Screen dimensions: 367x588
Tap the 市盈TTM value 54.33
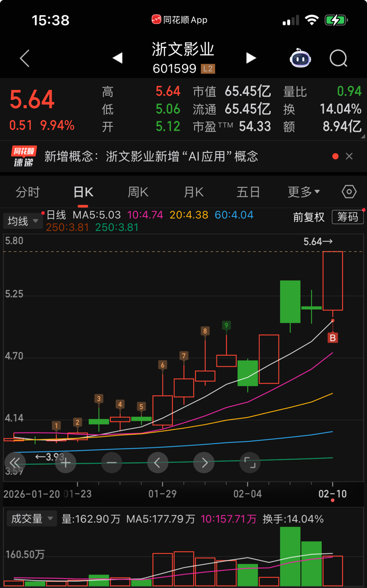pos(255,127)
